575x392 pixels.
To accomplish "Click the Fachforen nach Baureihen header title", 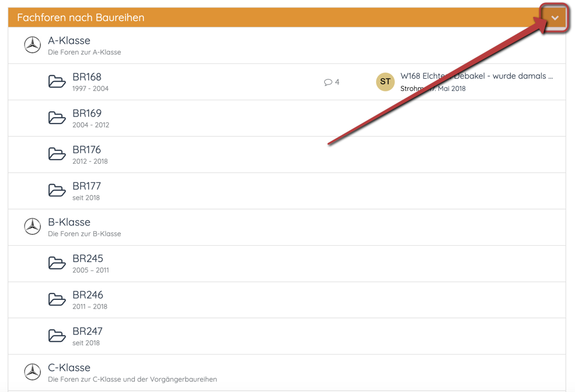I will coord(80,17).
